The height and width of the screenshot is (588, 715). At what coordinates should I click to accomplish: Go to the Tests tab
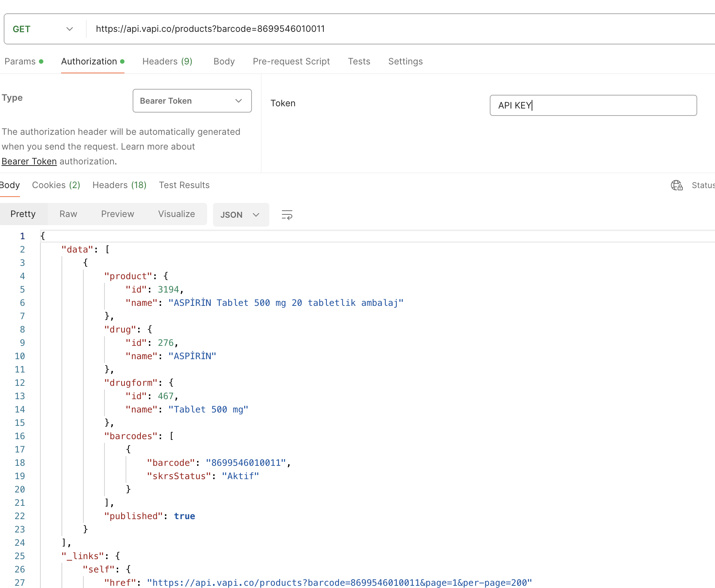pyautogui.click(x=359, y=61)
